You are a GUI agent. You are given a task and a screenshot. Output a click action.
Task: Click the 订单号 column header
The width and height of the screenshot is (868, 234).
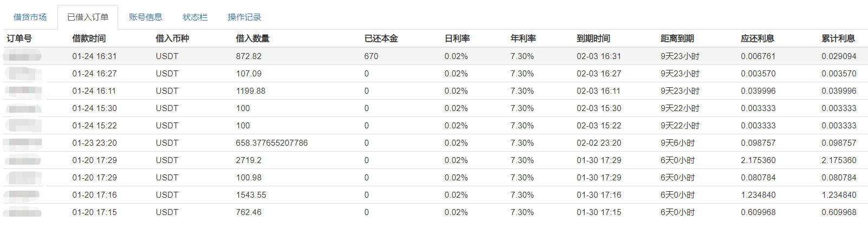click(x=20, y=38)
